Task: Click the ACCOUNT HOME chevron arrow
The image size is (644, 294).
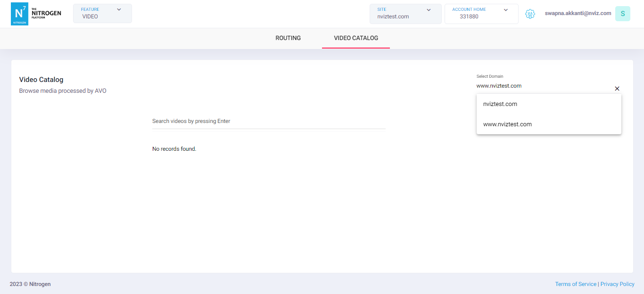Action: pos(505,9)
